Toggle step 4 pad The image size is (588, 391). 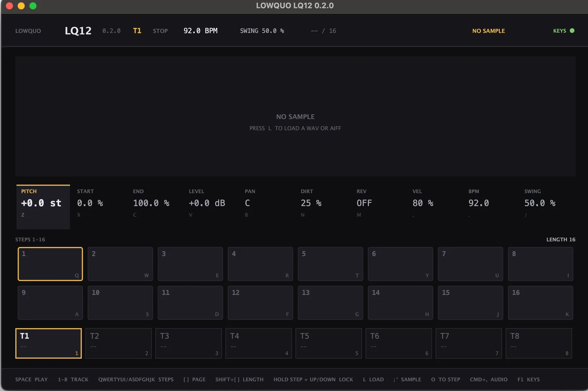(260, 264)
